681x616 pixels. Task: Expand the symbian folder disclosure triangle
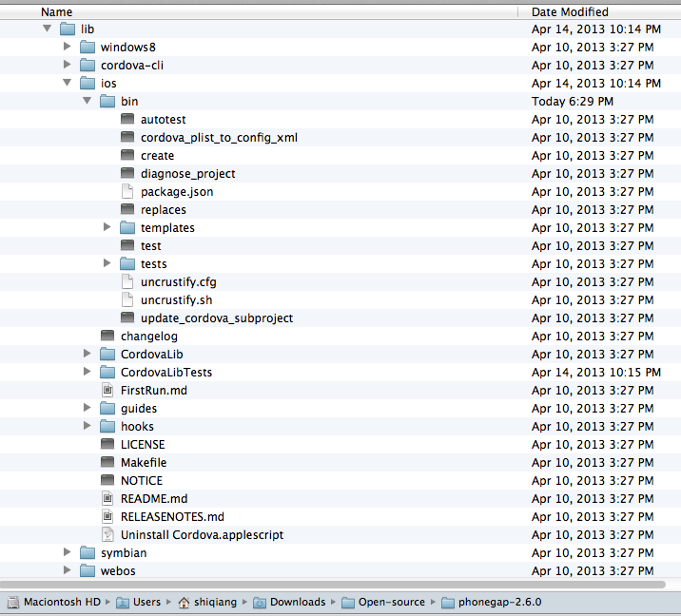67,551
